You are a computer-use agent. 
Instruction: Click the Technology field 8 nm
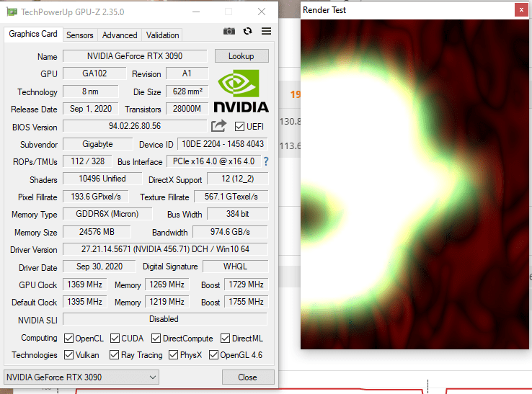[90, 91]
